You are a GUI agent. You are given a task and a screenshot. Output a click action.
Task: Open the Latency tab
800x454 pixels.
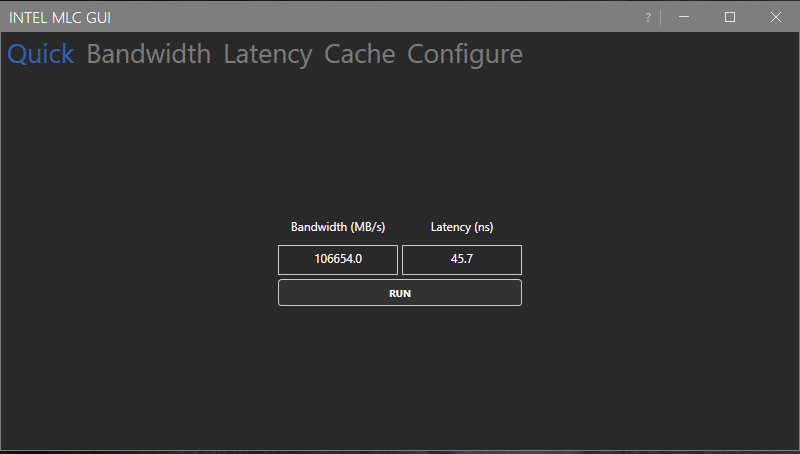click(x=268, y=54)
